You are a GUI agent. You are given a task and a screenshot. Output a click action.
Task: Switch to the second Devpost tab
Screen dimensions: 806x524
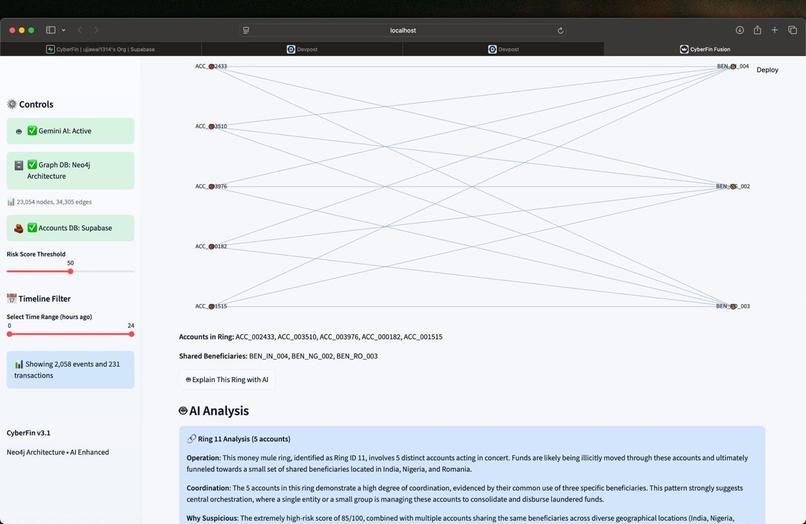point(503,49)
